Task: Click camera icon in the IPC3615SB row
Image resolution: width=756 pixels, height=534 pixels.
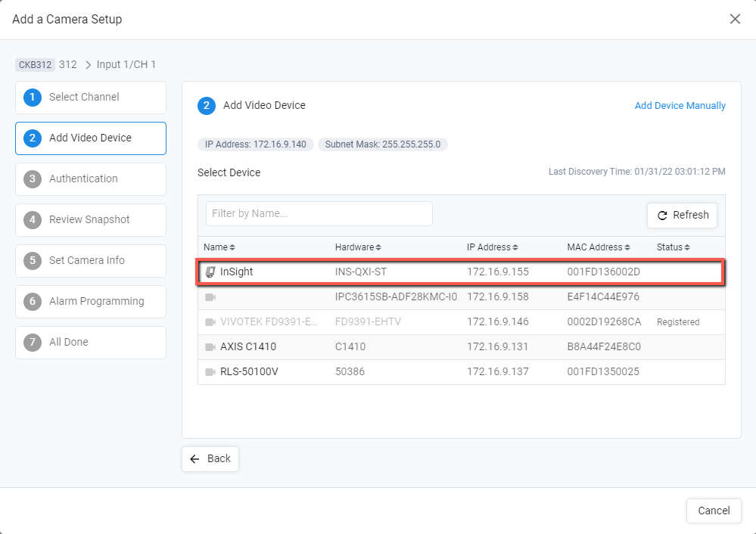Action: pyautogui.click(x=210, y=297)
